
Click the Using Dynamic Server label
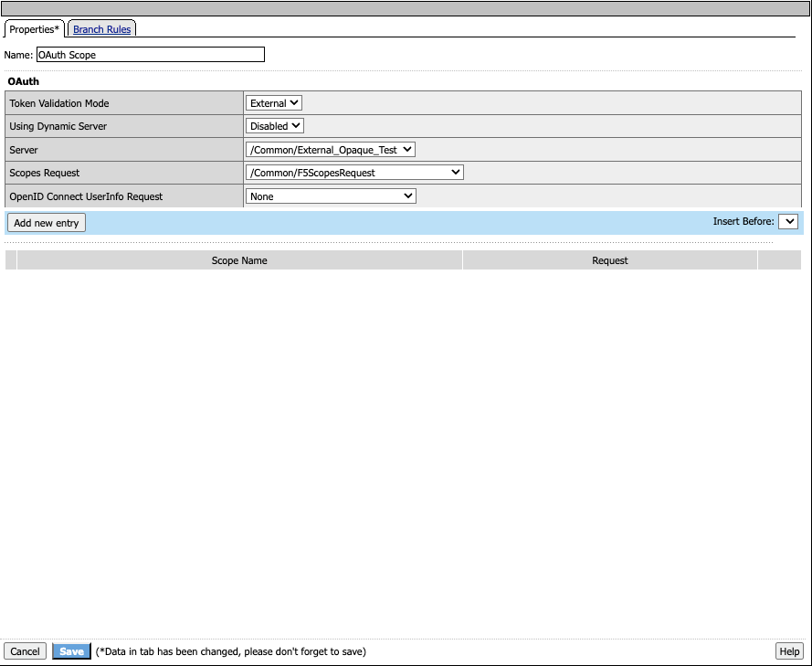pyautogui.click(x=58, y=126)
